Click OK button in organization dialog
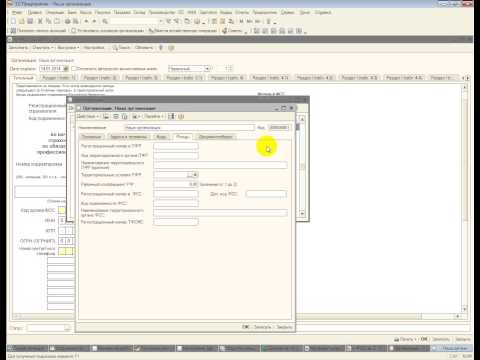The image size is (480, 360). coord(246,327)
